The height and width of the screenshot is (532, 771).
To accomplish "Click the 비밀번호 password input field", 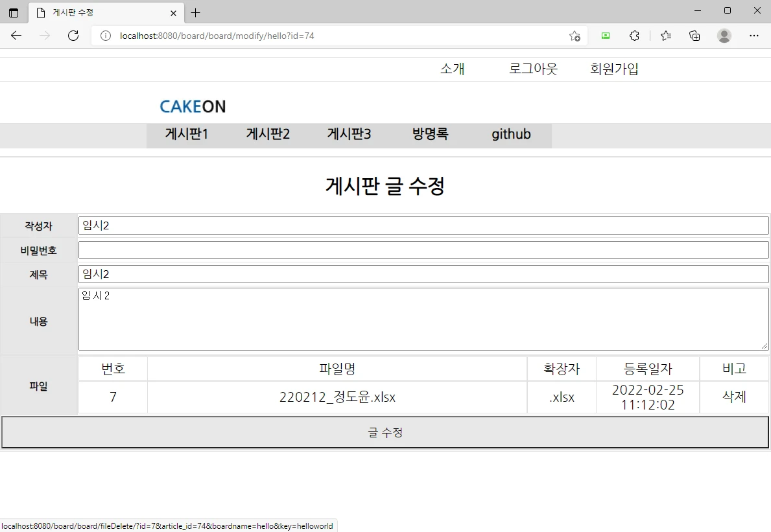I will 423,249.
